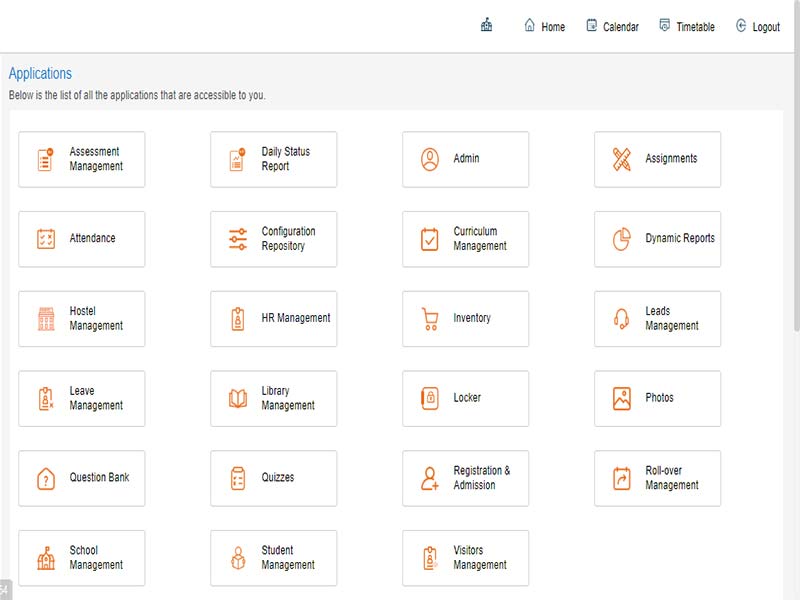Open the Locker icon
Image resolution: width=800 pixels, height=600 pixels.
coord(429,398)
